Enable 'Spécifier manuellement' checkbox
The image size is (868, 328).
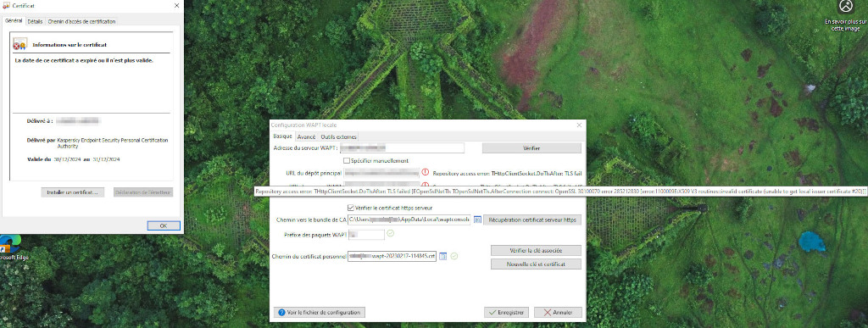click(347, 161)
